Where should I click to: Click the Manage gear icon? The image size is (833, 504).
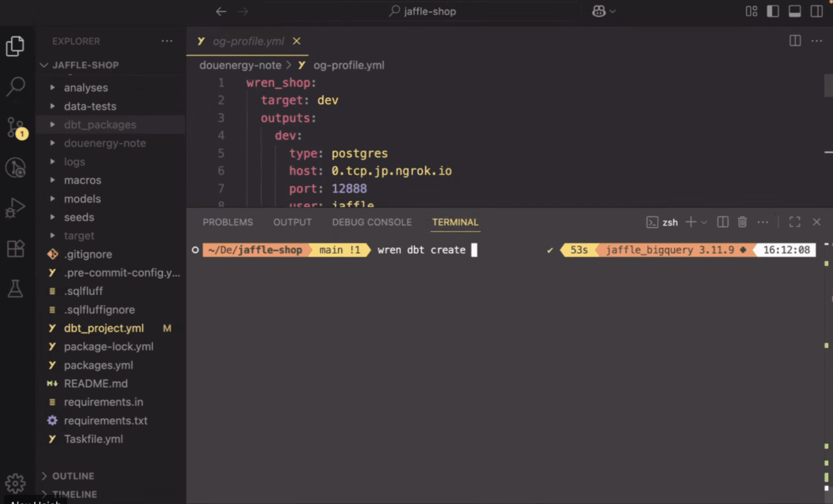coord(15,483)
